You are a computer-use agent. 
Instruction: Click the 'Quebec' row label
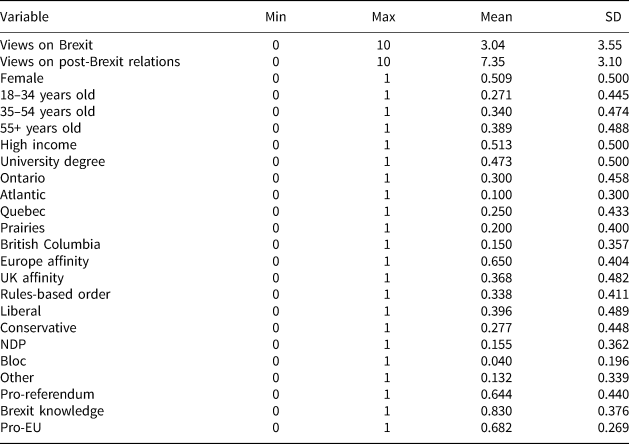pyautogui.click(x=23, y=211)
